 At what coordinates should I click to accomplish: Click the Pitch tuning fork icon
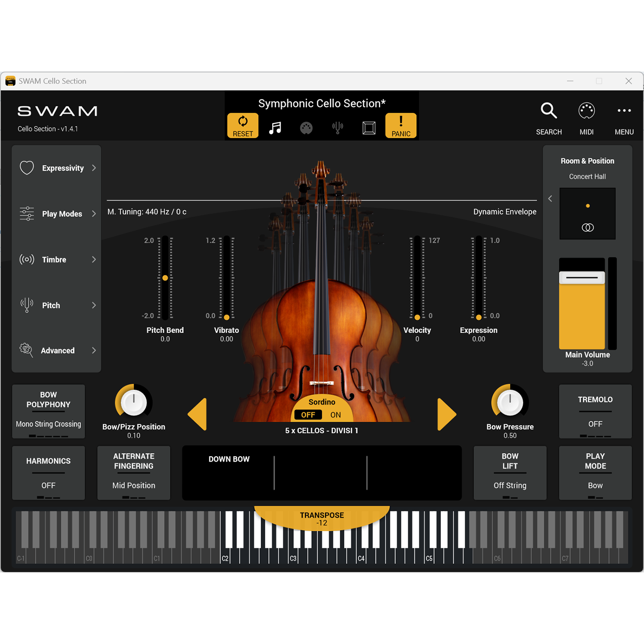point(27,305)
